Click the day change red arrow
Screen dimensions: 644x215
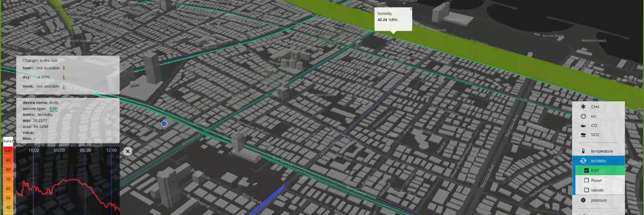pyautogui.click(x=63, y=77)
